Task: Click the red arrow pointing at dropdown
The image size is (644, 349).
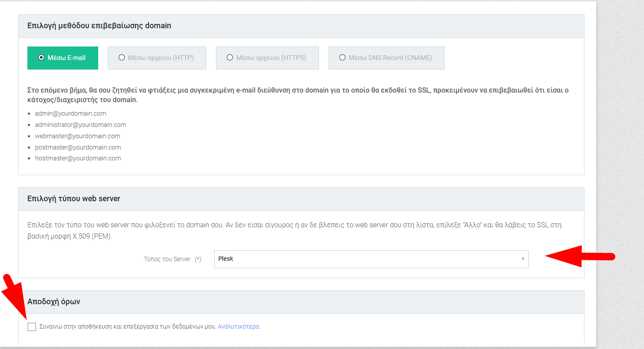Action: pos(580,256)
